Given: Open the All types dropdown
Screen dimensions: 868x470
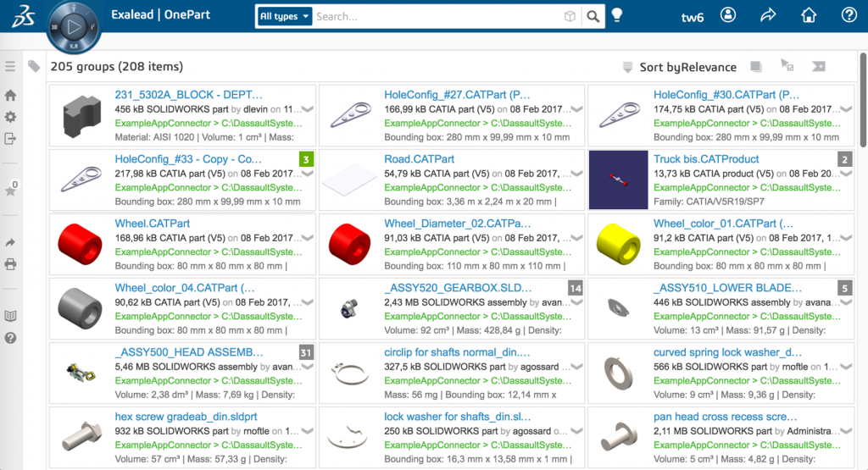Looking at the screenshot, I should (x=285, y=17).
